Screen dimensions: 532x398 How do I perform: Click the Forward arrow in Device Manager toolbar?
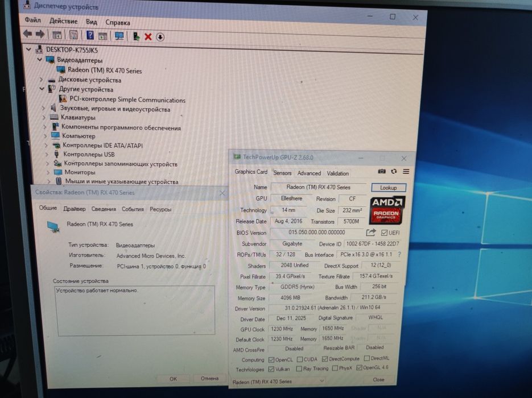click(40, 34)
